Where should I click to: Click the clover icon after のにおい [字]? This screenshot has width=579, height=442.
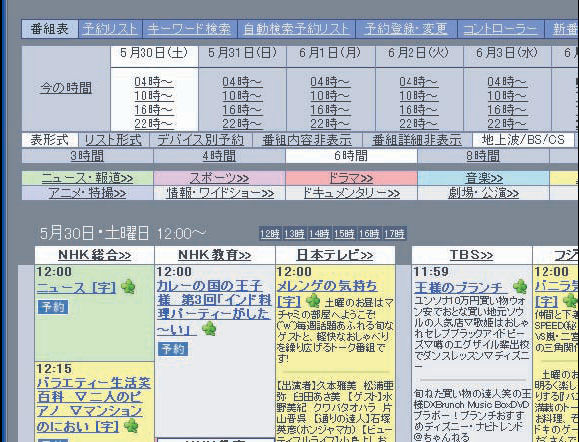131,426
